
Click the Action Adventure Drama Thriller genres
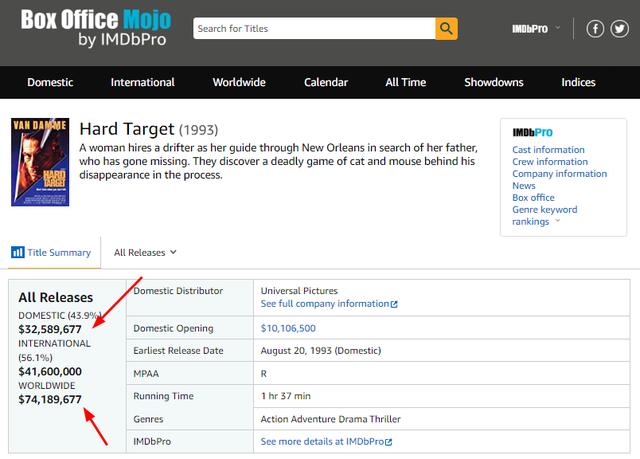point(331,419)
